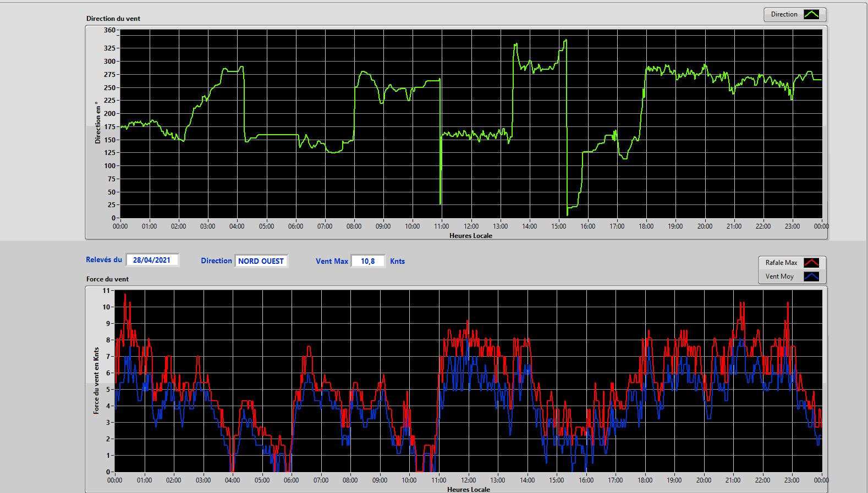
Task: Click the 15:00 tick on force chart
Action: [557, 480]
